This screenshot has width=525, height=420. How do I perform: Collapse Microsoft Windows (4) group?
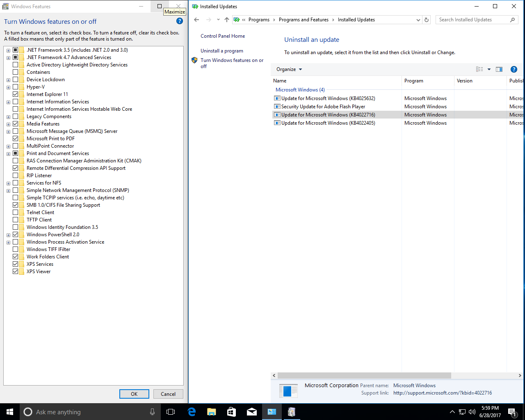[x=300, y=90]
